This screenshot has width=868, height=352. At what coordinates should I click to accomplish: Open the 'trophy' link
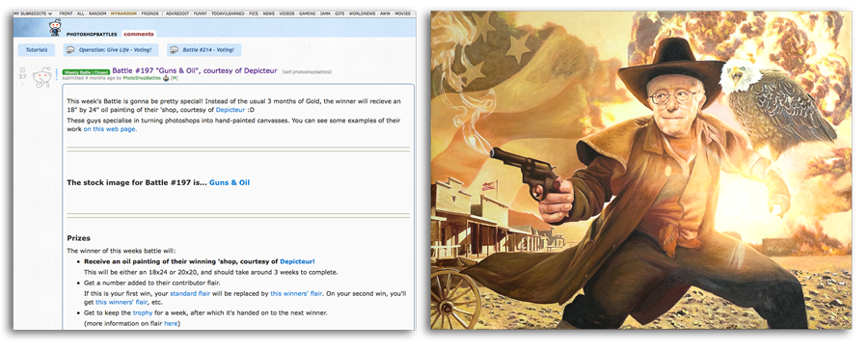coord(143,312)
